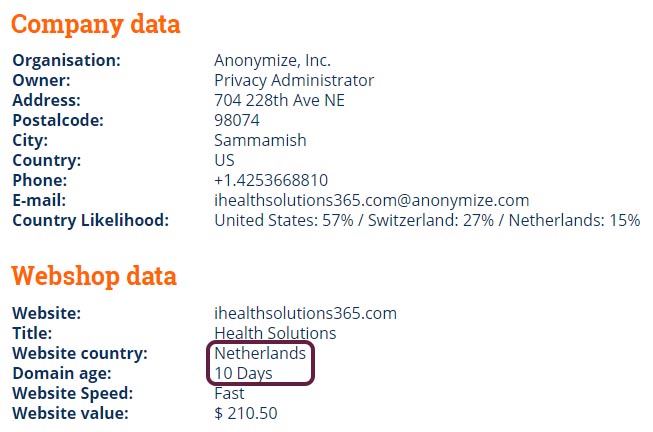This screenshot has width=653, height=432.
Task: Click the Company data heading
Action: [95, 25]
